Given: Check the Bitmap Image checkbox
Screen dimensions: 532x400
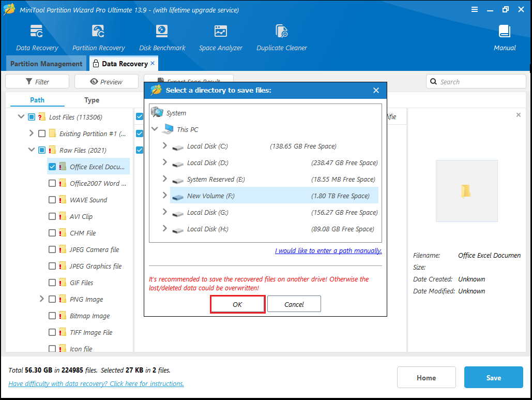Looking at the screenshot, I should (52, 316).
